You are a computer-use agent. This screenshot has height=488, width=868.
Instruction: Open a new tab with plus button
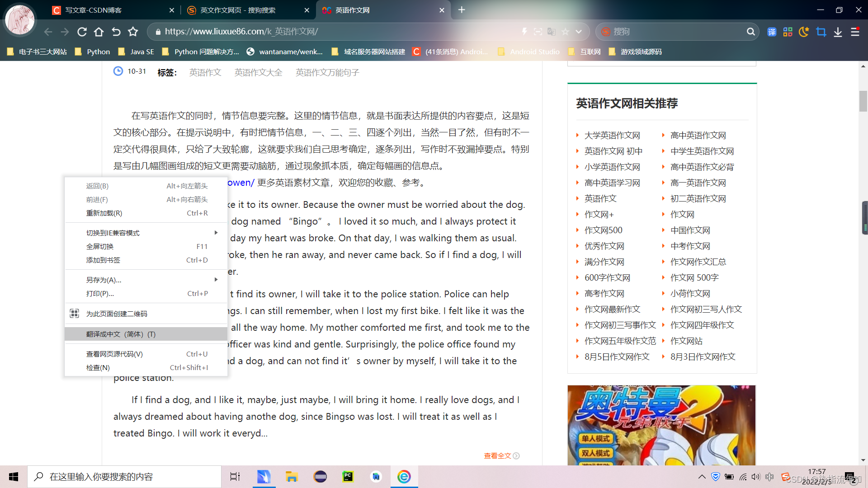pyautogui.click(x=462, y=10)
